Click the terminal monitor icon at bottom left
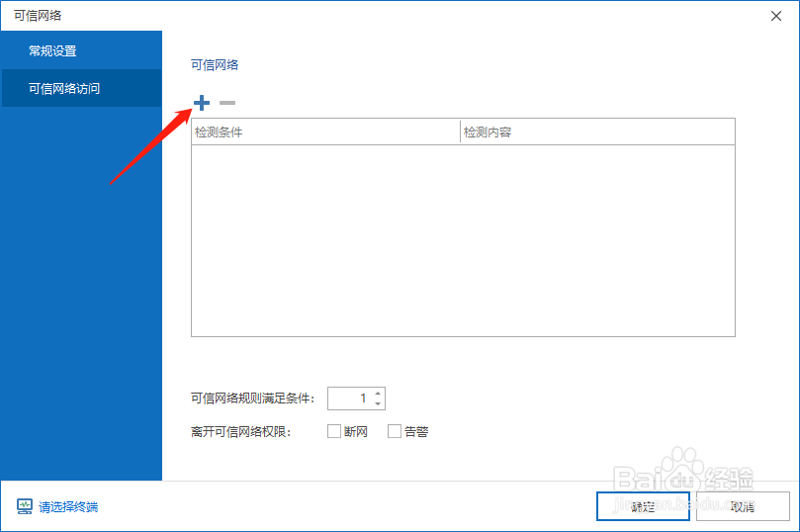Screen dimensions: 800x532 pyautogui.click(x=25, y=506)
